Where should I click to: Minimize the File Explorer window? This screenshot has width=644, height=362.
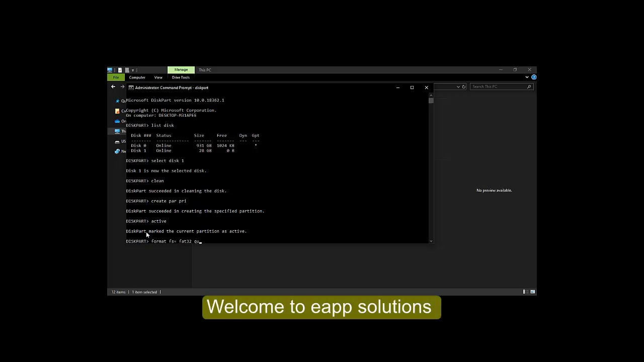coord(501,70)
